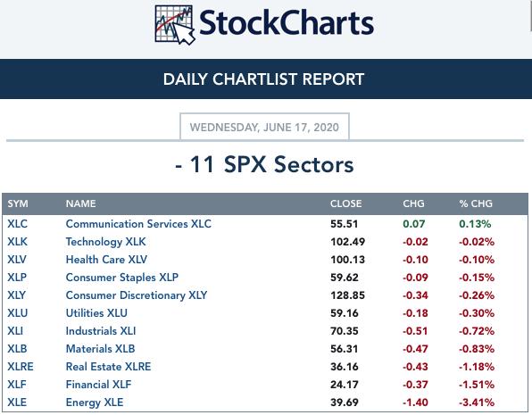
Task: Sort by the % CHG column header
Action: [x=476, y=203]
